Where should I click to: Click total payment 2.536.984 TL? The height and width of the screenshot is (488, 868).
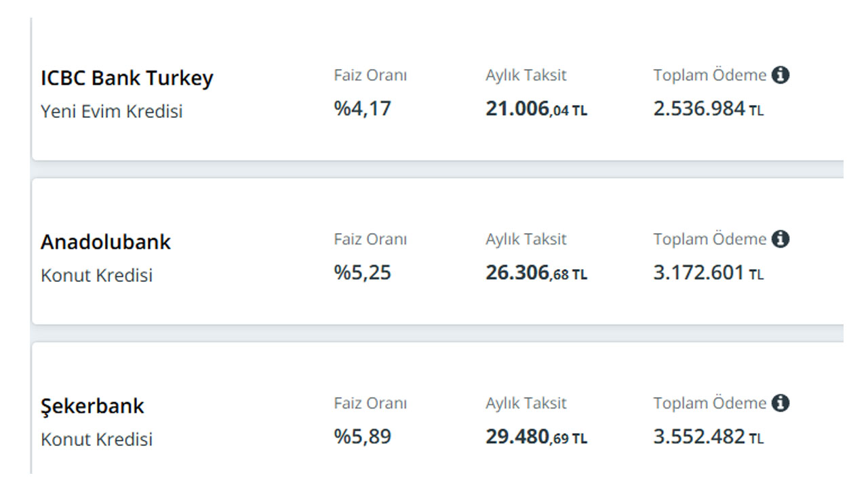pyautogui.click(x=709, y=109)
